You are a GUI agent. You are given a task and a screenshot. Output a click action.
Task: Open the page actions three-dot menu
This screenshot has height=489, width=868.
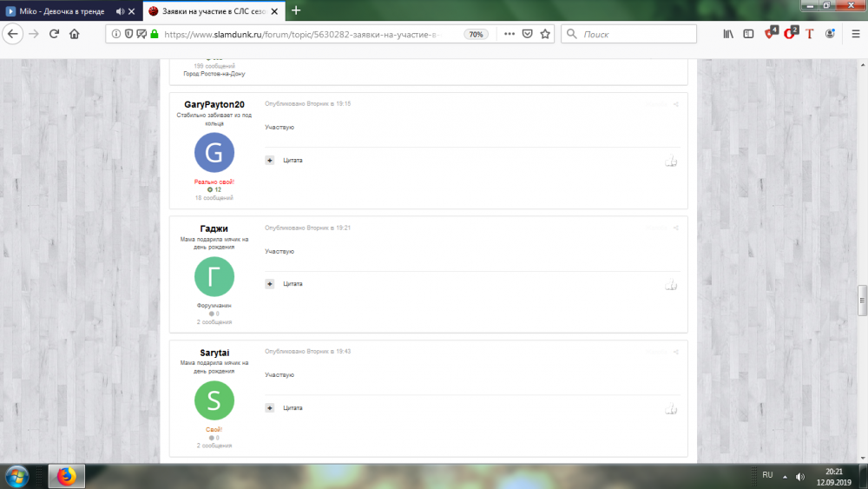click(x=508, y=34)
